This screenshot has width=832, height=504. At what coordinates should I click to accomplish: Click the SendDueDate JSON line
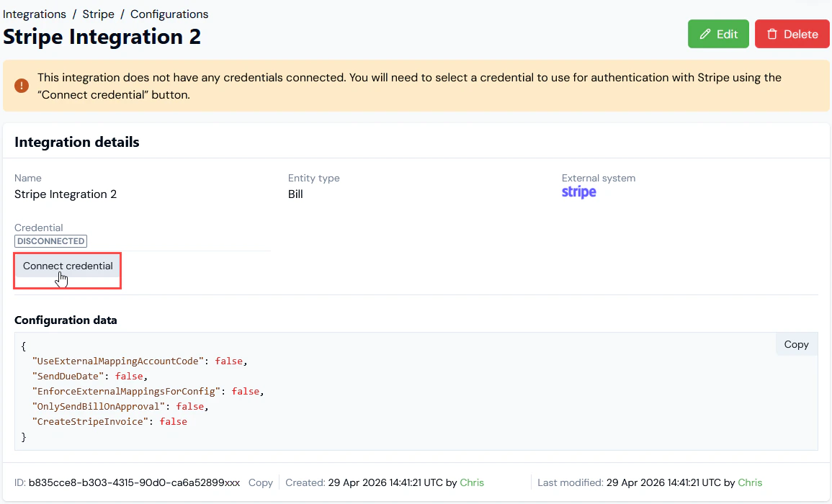pos(89,376)
